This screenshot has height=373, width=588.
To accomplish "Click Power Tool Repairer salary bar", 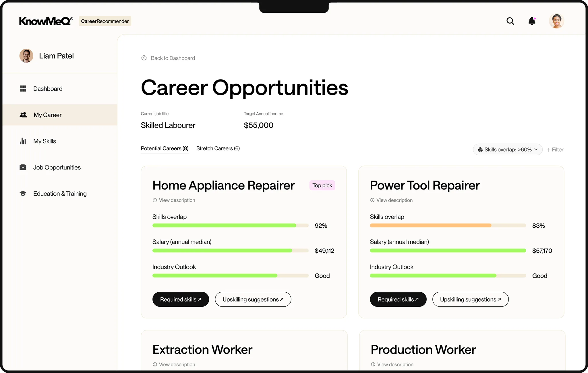I will pos(448,251).
